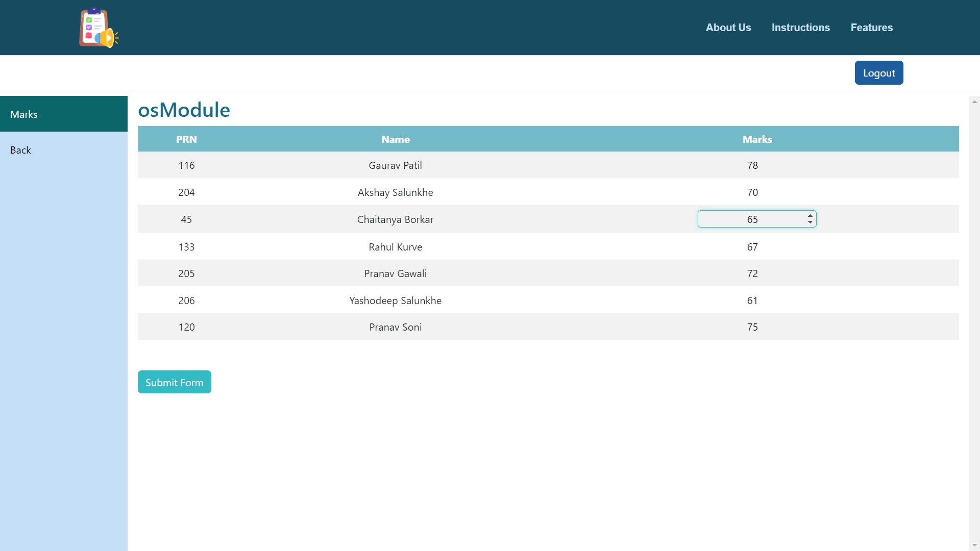Click the osModule page heading
This screenshot has height=551, width=980.
184,110
